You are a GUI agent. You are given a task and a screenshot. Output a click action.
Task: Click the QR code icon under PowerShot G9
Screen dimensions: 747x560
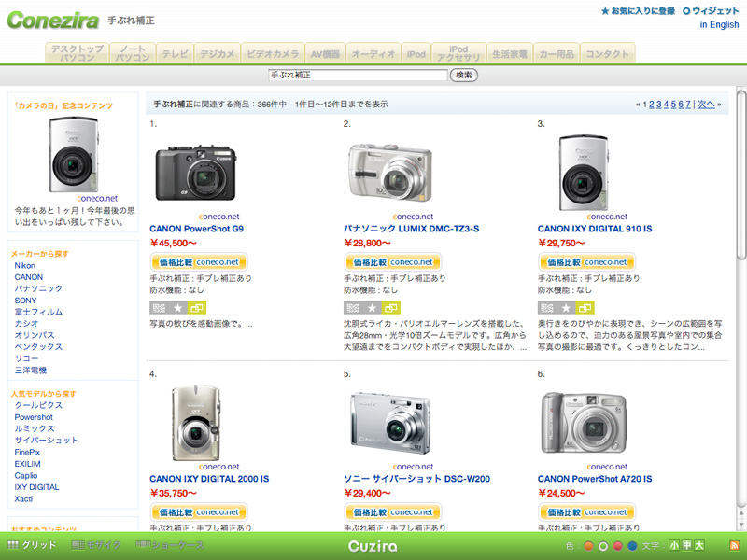(x=159, y=308)
